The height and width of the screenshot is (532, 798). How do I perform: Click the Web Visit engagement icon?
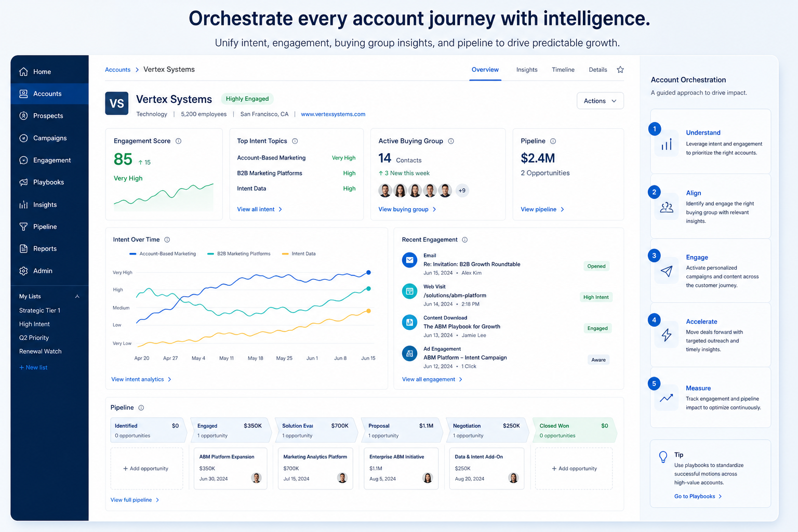409,291
